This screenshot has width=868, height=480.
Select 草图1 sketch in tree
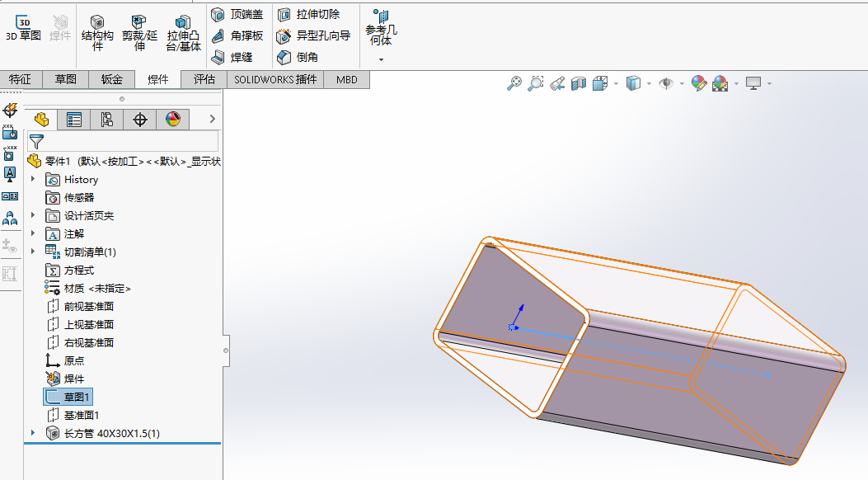68,397
